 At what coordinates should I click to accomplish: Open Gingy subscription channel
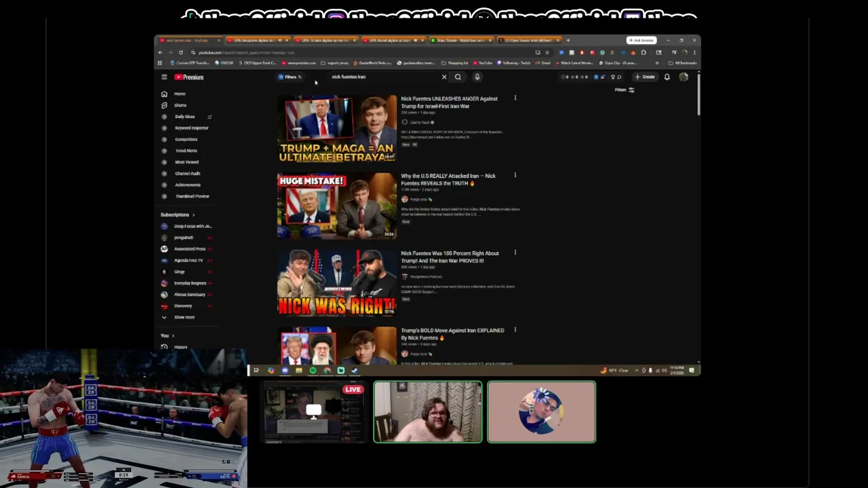tap(188, 272)
